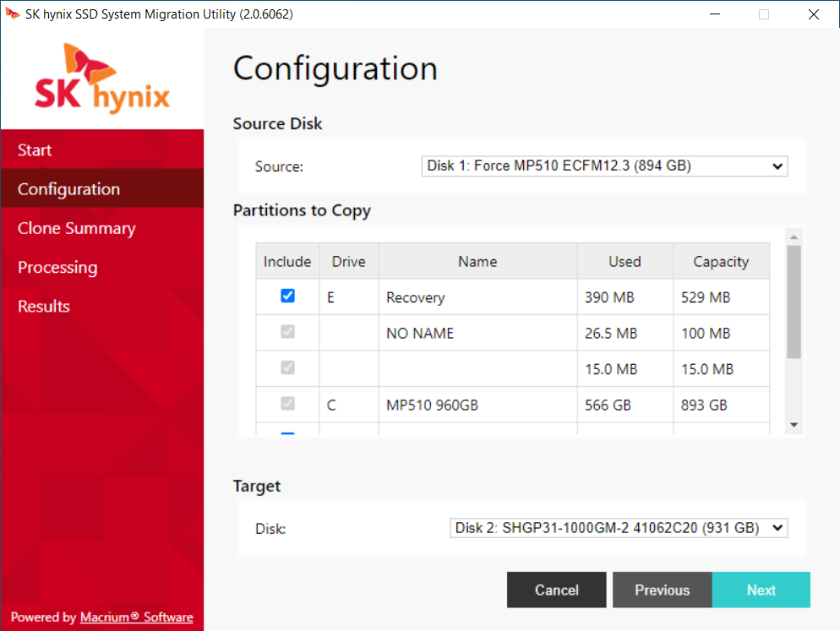The image size is (840, 631).
Task: Click the SK hynix logo in the sidebar
Action: [101, 79]
